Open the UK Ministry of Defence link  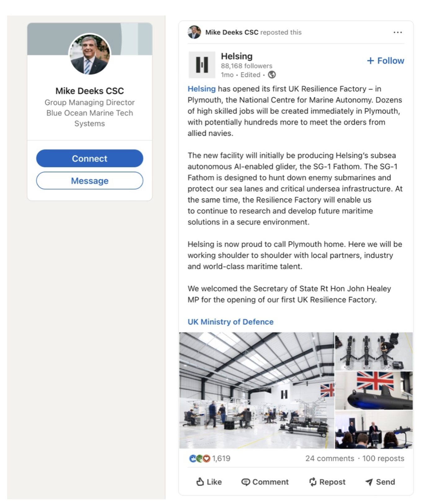point(231,322)
